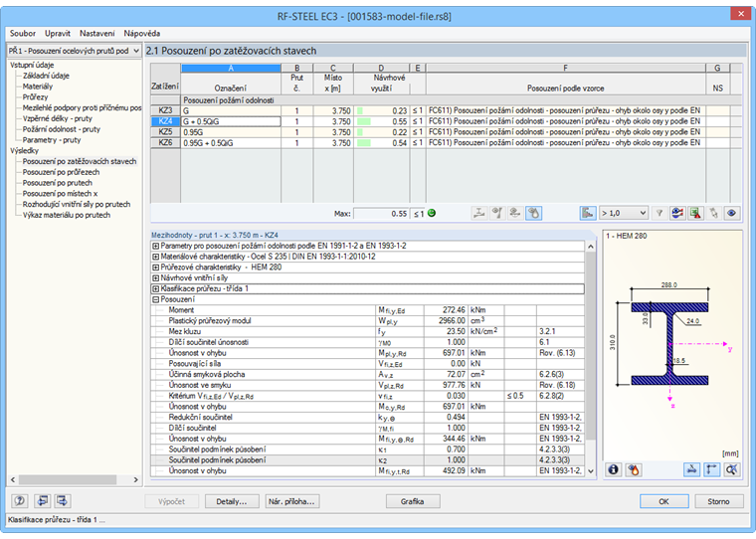Click the disabled Výpočet button

click(172, 501)
